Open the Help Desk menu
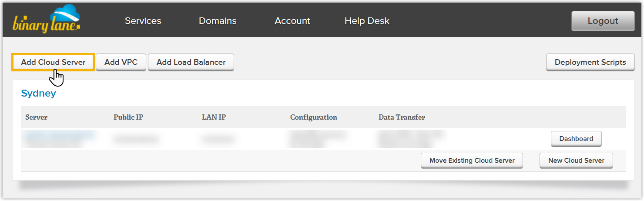The width and height of the screenshot is (644, 201). coord(367,21)
